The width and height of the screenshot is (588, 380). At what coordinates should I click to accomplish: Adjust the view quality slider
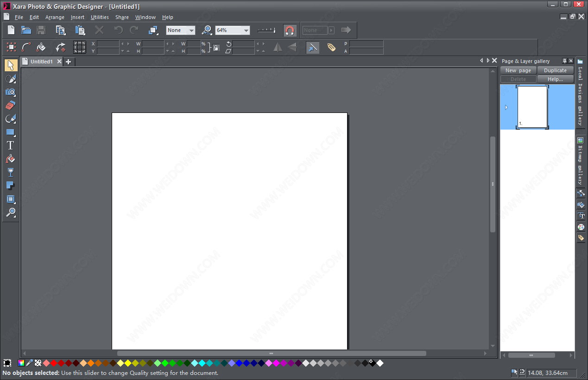pos(266,31)
